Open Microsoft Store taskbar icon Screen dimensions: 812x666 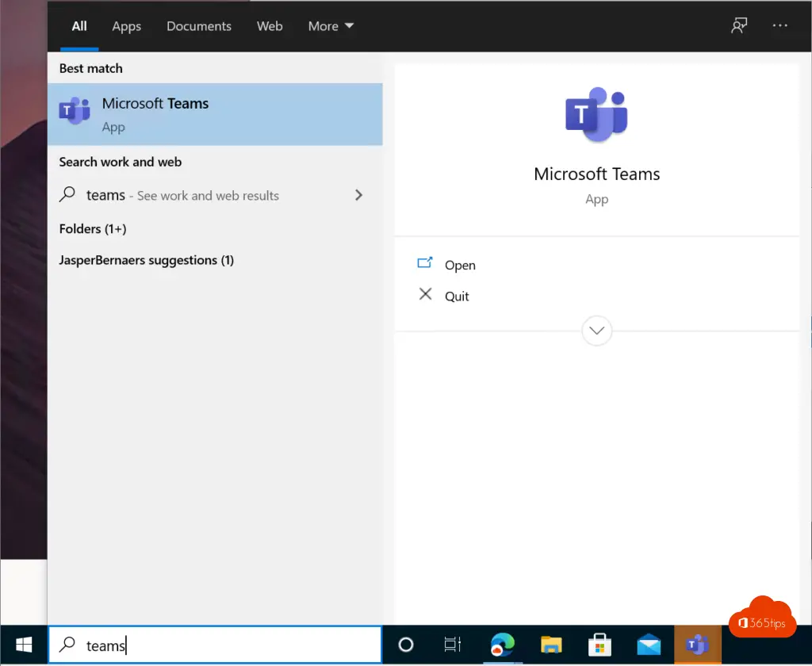coord(599,645)
